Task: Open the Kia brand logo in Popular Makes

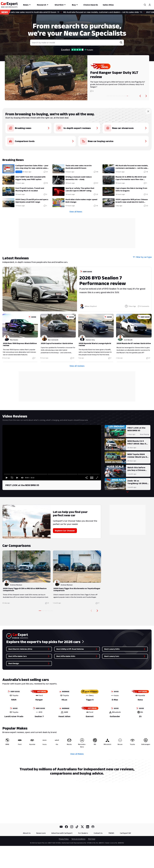Action: [x=57, y=740]
